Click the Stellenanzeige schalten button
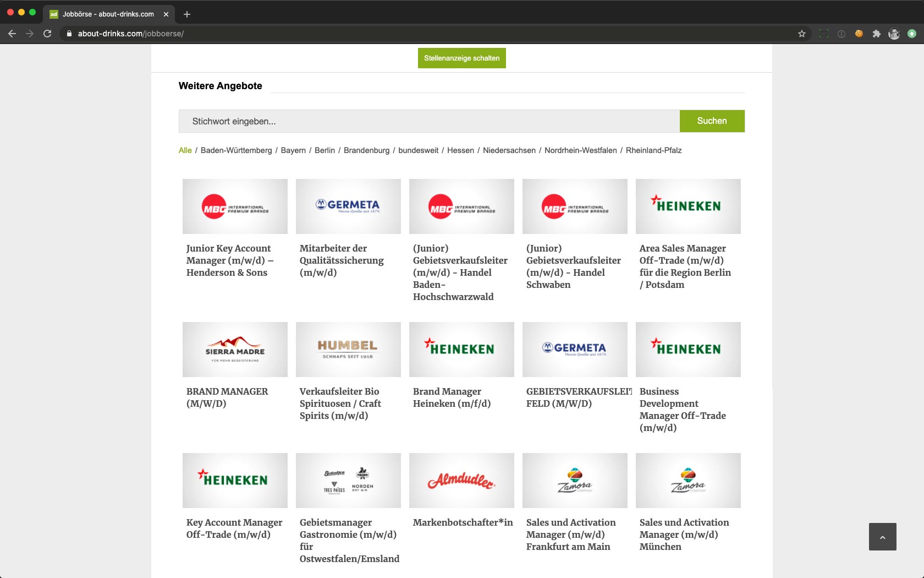Screen dimensions: 924x578 tap(461, 58)
